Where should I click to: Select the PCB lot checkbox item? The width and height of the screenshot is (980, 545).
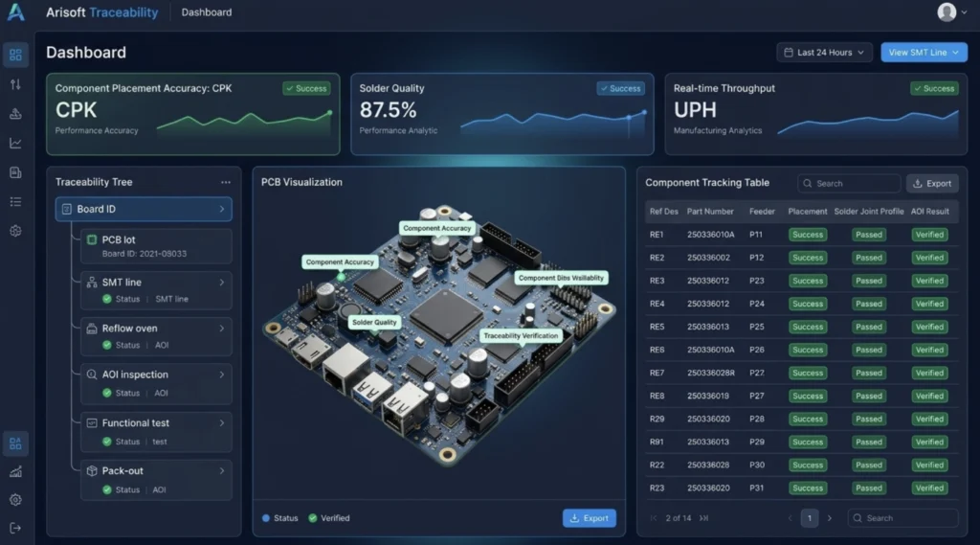156,246
